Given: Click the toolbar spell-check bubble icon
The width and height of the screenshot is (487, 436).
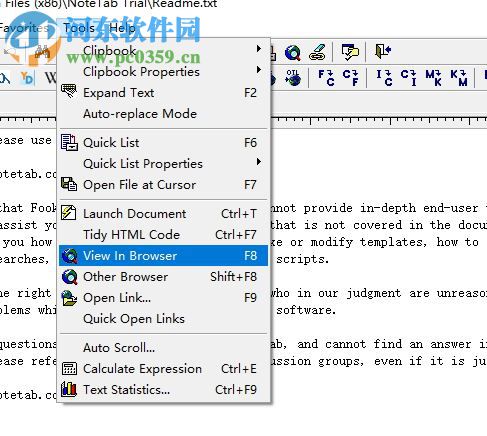Looking at the screenshot, I should point(350,52).
